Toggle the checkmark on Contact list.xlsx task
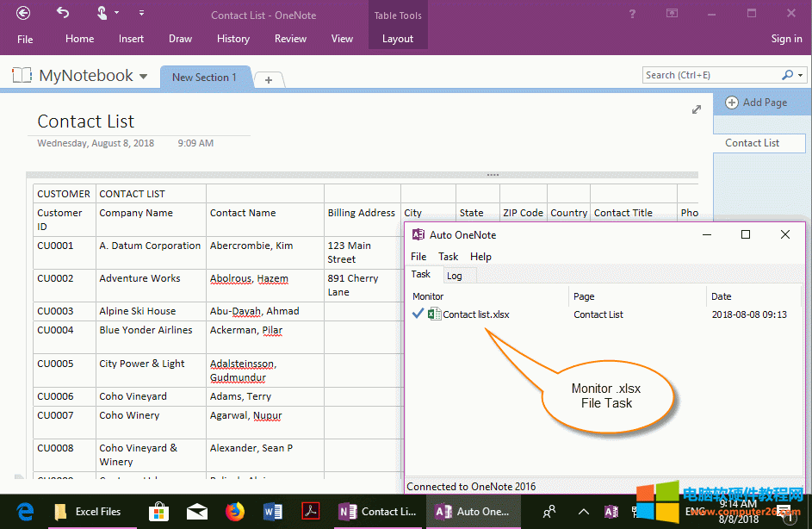The image size is (812, 529). pos(418,314)
